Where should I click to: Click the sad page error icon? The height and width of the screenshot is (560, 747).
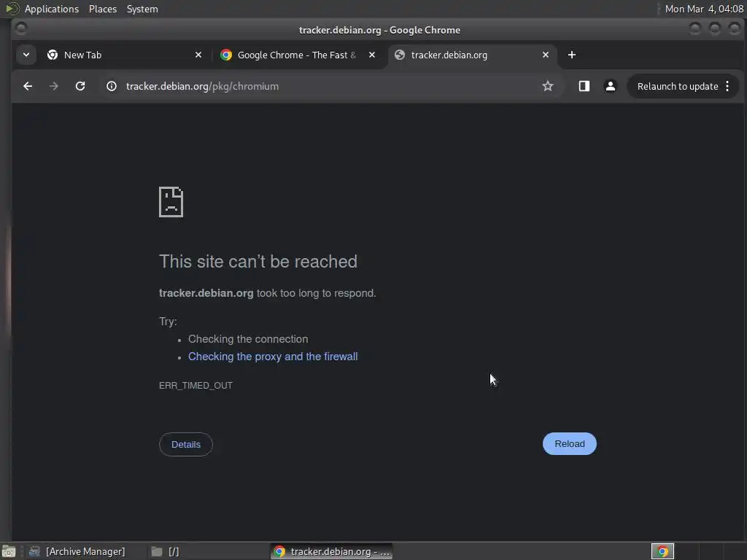click(171, 202)
